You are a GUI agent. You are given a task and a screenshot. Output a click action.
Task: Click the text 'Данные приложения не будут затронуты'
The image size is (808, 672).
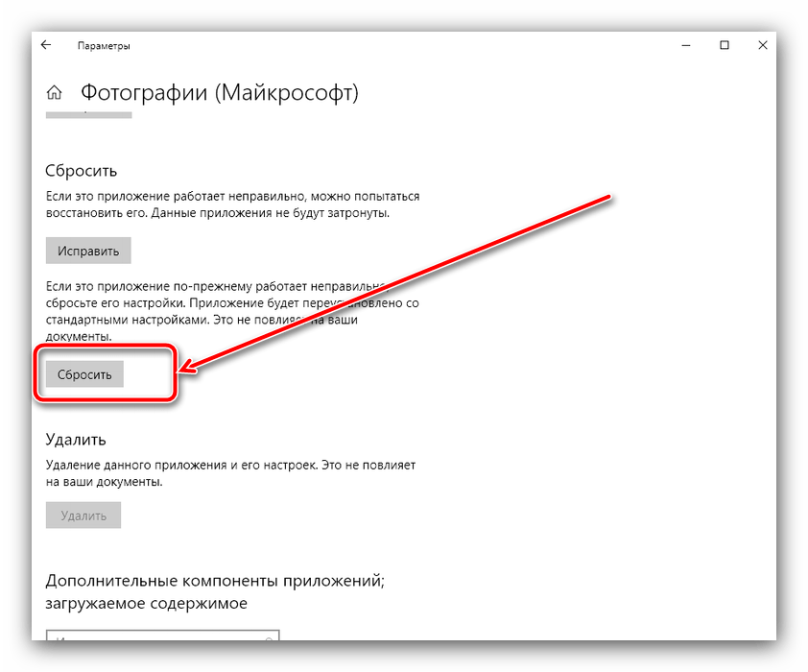[270, 213]
